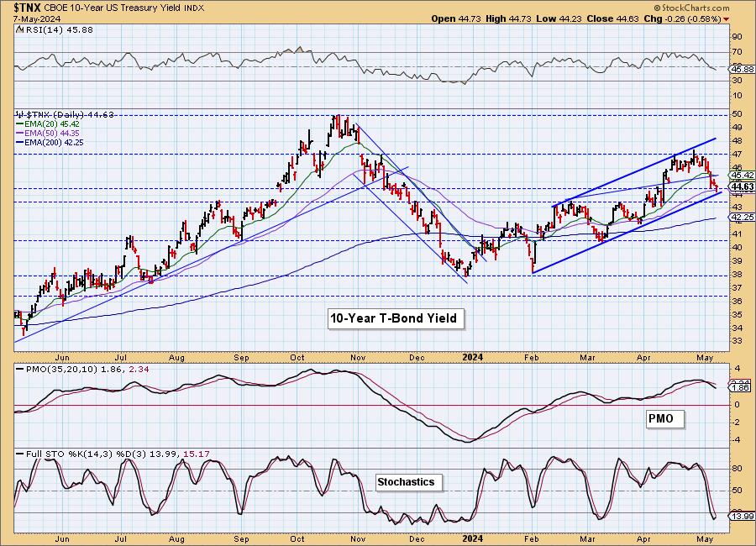Click 2024 label under the price panel

(x=472, y=357)
